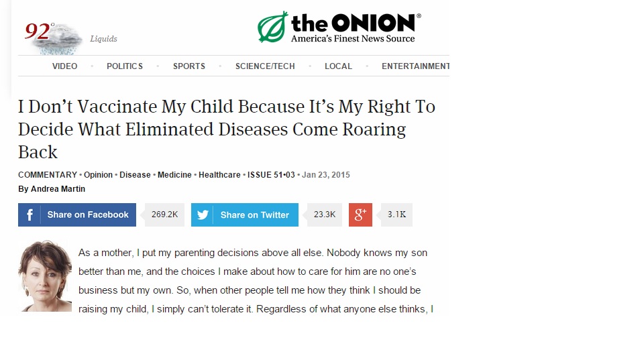644x362 pixels.
Task: Click the Opinion tag link
Action: click(x=98, y=175)
